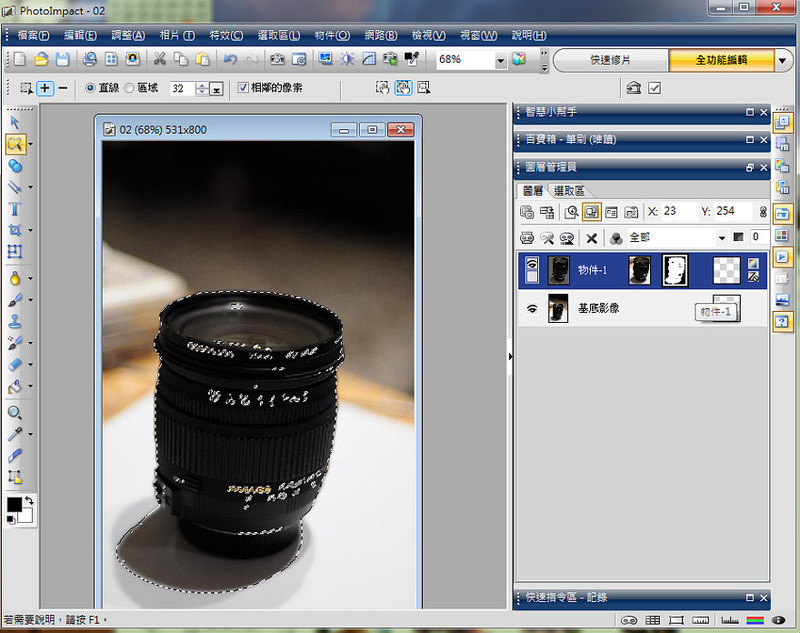Select the Text tool
This screenshot has width=800, height=633.
click(14, 209)
